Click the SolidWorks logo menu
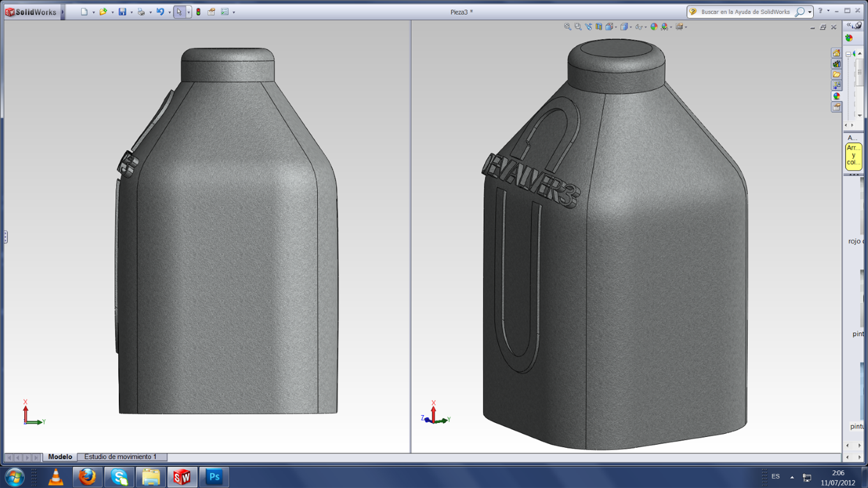The width and height of the screenshot is (868, 488). (x=31, y=12)
